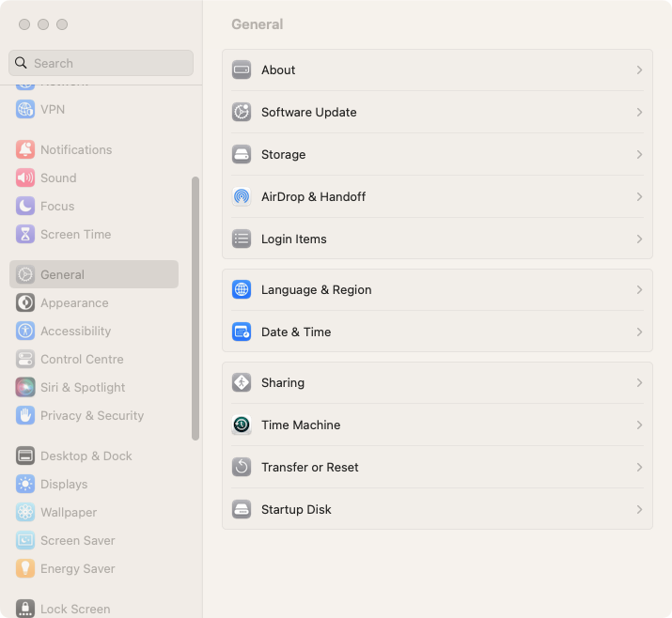Expand the Startup Disk chevron
The height and width of the screenshot is (618, 672).
(x=639, y=509)
